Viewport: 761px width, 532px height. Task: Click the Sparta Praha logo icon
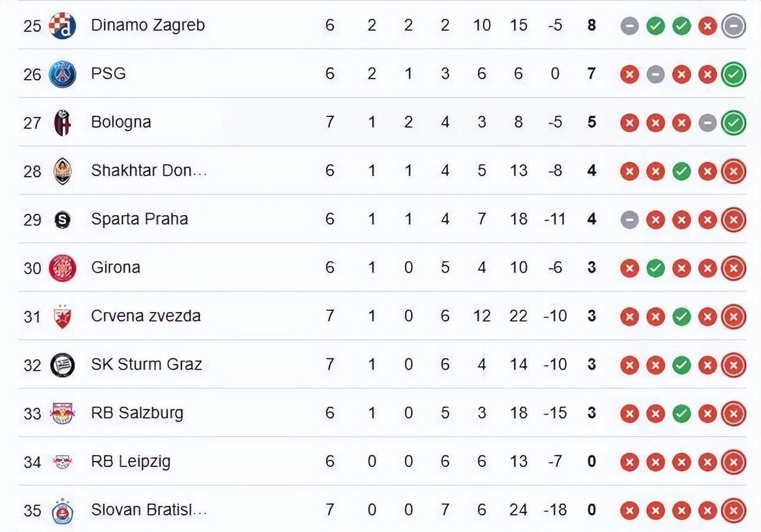click(x=62, y=219)
